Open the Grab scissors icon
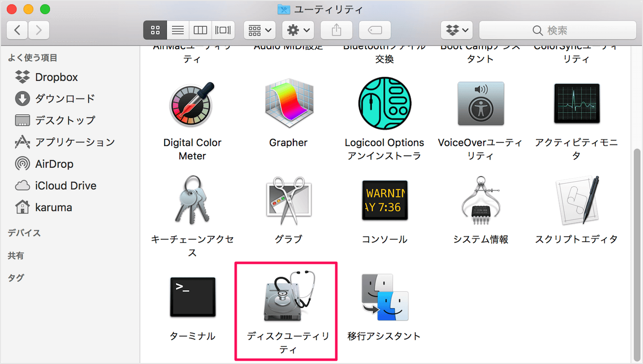 288,201
